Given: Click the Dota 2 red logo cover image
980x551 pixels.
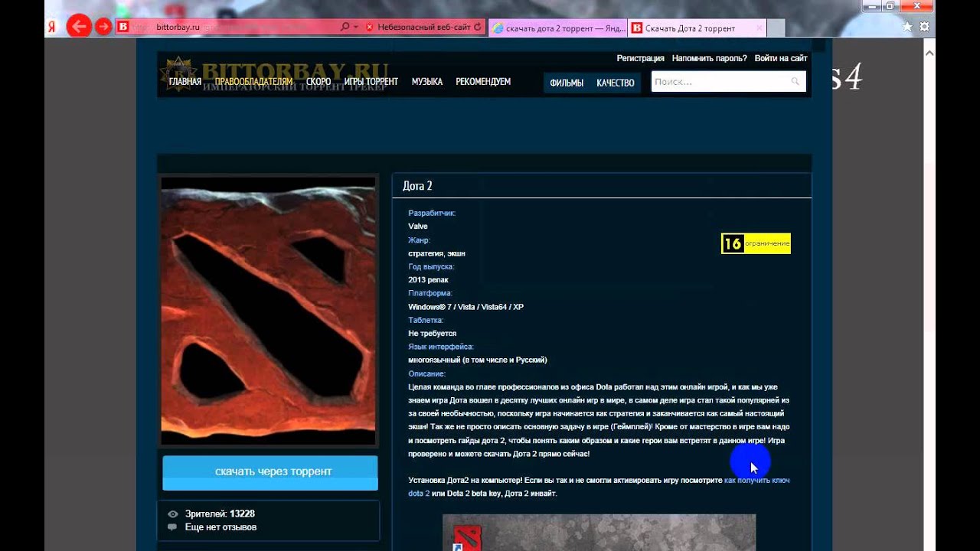Looking at the screenshot, I should pos(268,311).
